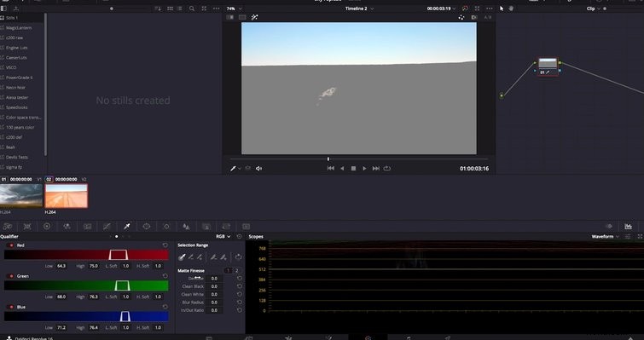Show the Scopes panel icon
The width and height of the screenshot is (644, 340).
click(x=628, y=227)
